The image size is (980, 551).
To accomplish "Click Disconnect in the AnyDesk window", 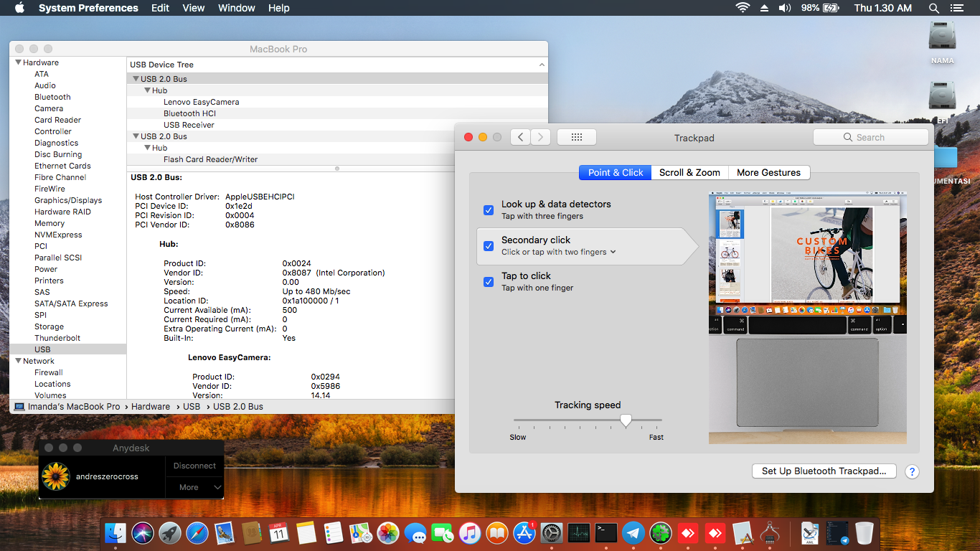I will pos(194,466).
